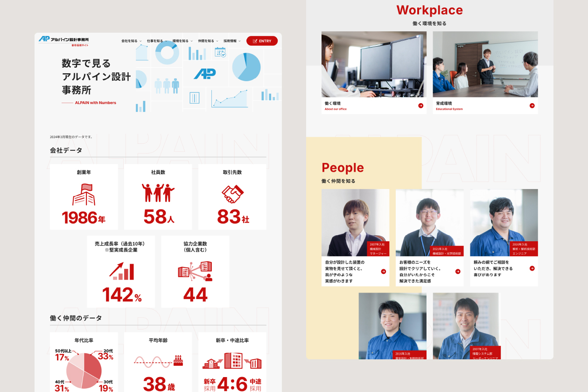This screenshot has width=588, height=392.
Task: Open the 仲間を知る navigation menu
Action: [208, 41]
